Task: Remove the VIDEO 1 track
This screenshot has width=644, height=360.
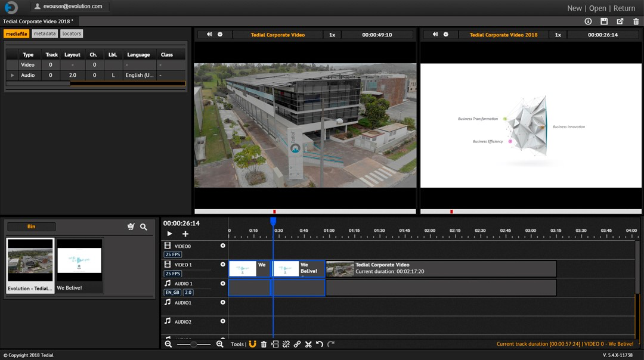Action: [222, 265]
